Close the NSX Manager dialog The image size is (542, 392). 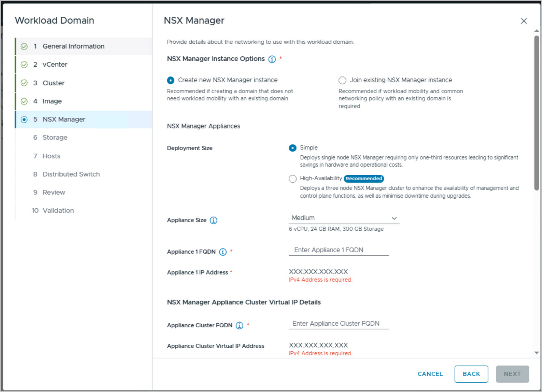[524, 21]
